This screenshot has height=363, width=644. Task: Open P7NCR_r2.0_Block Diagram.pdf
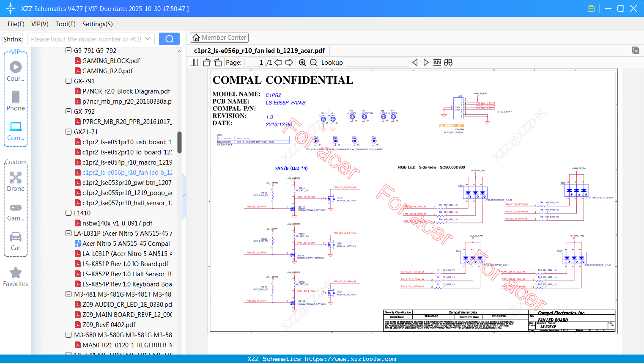pyautogui.click(x=122, y=91)
